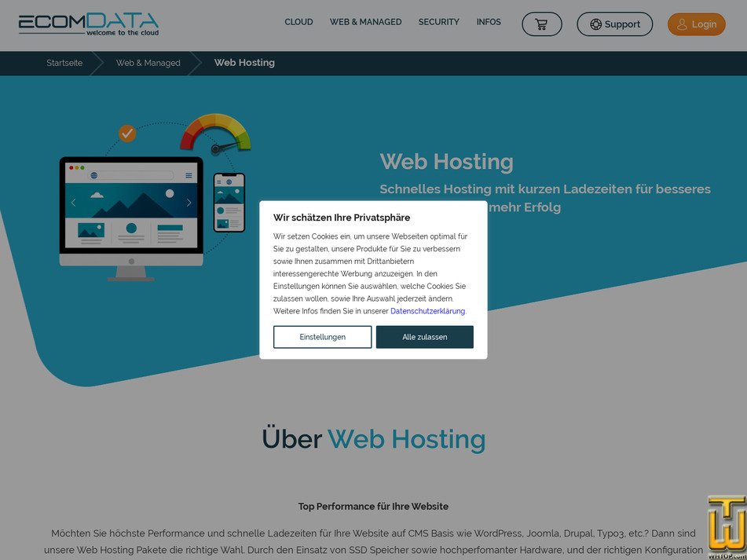Image resolution: width=747 pixels, height=560 pixels.
Task: Click the orange checkmark badge
Action: (x=127, y=134)
